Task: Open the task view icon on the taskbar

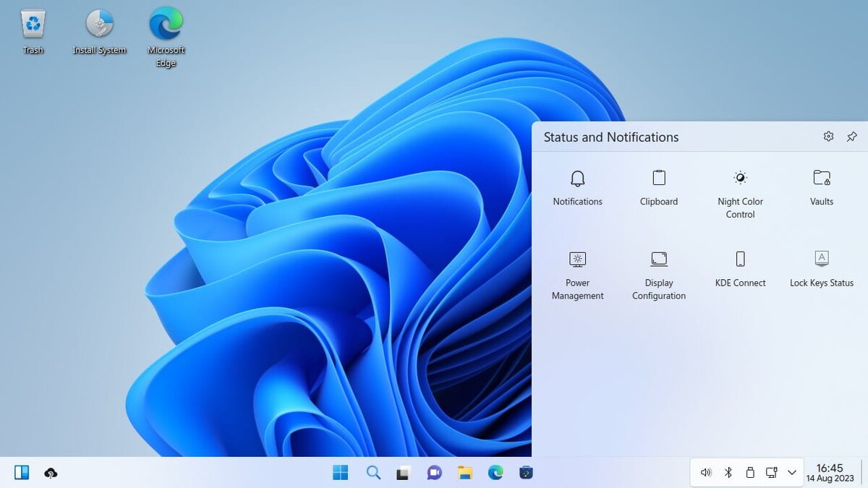Action: point(404,473)
